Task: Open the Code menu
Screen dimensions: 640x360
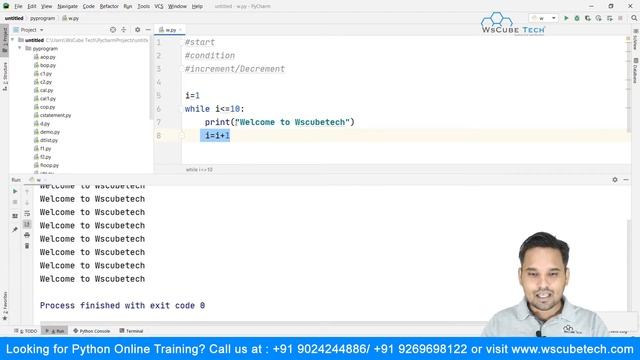Action: 89,6
